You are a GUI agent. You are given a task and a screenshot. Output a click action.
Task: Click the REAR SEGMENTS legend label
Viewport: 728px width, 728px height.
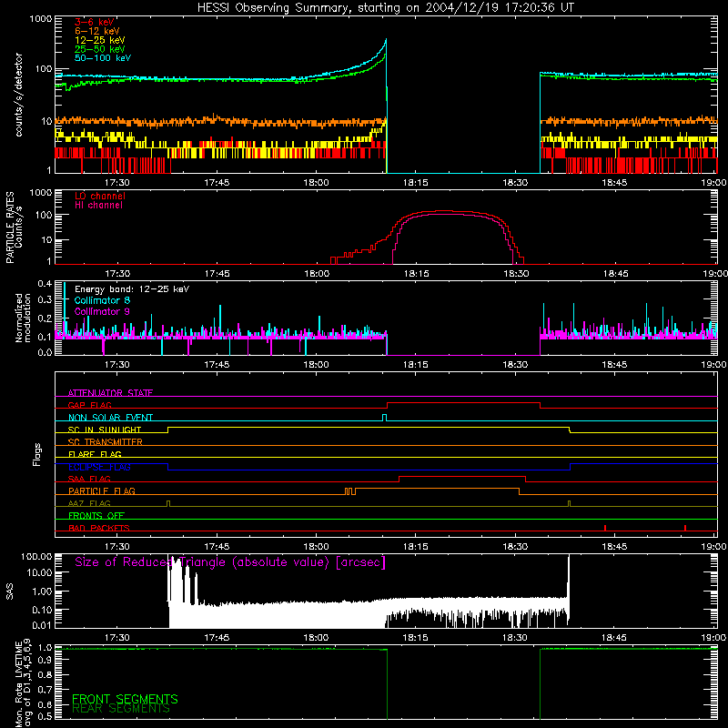point(121,709)
